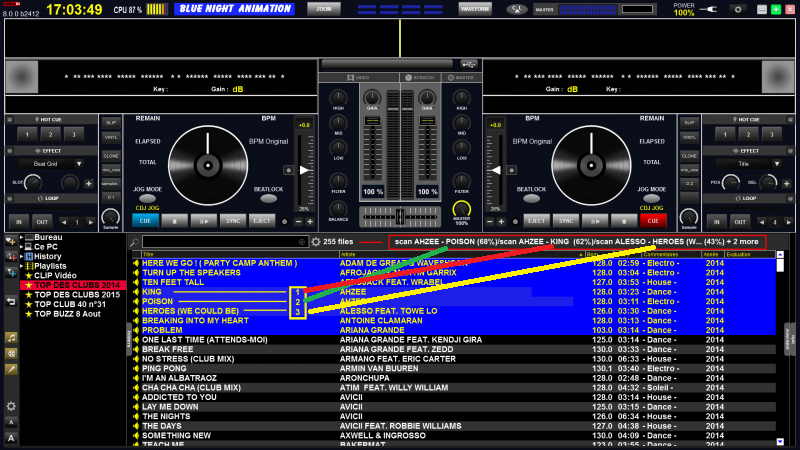This screenshot has width=800, height=450.
Task: Expand Bureau folder in the tree
Action: coord(21,237)
